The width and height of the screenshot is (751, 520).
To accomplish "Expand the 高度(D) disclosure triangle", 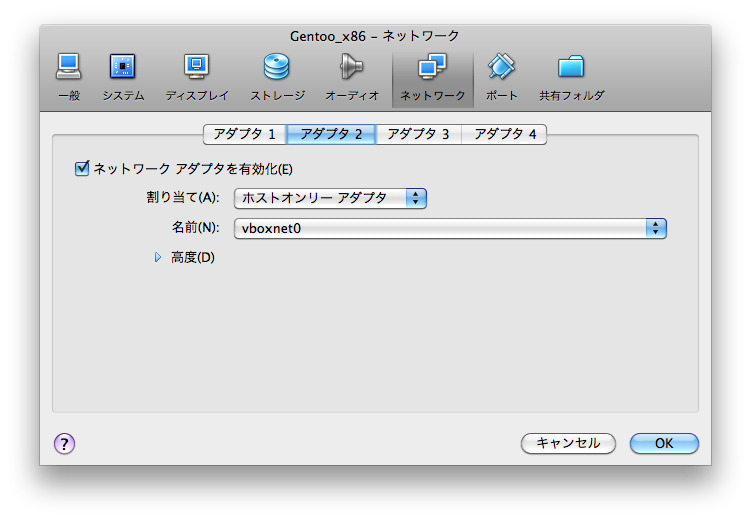I will tap(158, 258).
